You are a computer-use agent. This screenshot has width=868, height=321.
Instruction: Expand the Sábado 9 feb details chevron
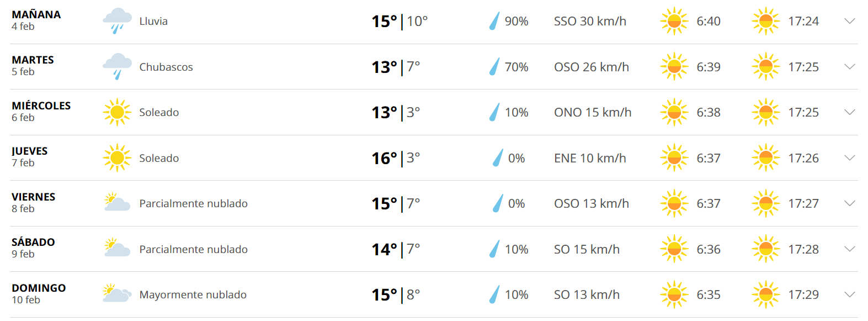pos(850,249)
